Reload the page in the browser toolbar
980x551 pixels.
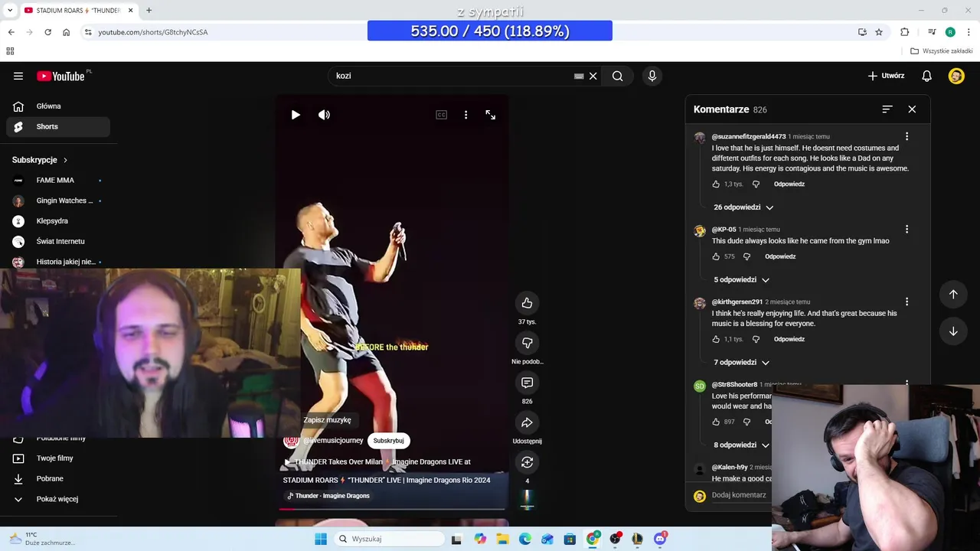[47, 32]
